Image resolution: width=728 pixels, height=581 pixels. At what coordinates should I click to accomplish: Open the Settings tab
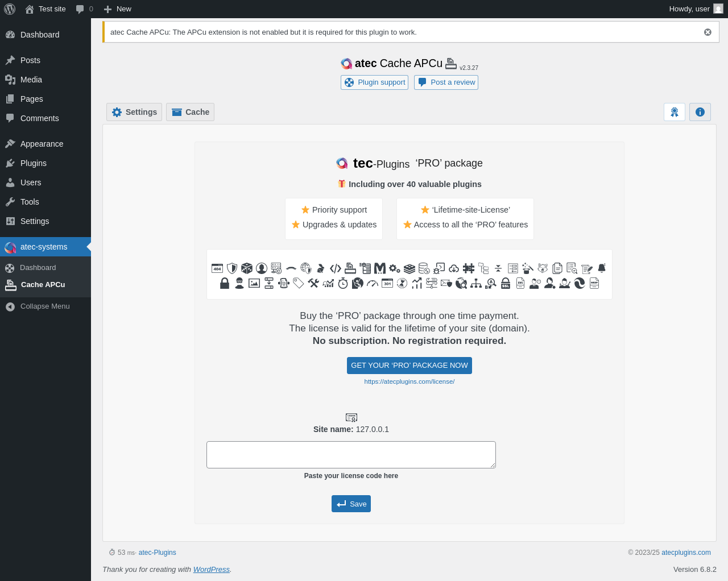pyautogui.click(x=134, y=112)
